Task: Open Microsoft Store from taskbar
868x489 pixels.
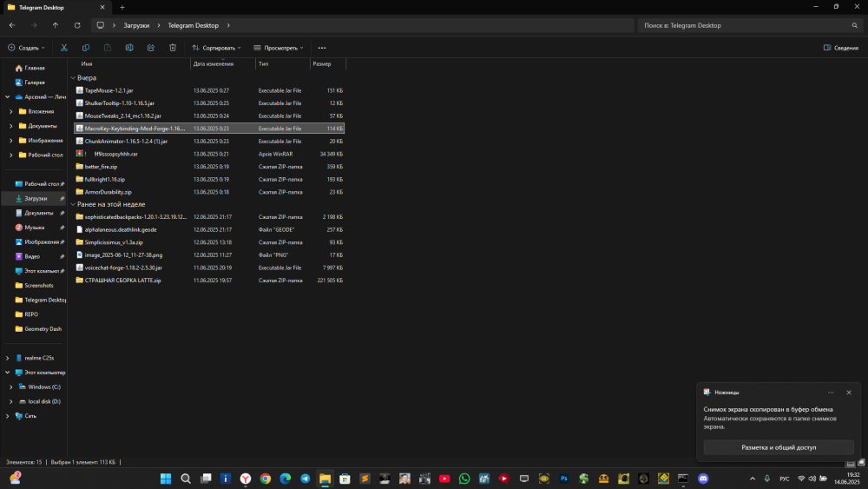Action: point(345,479)
